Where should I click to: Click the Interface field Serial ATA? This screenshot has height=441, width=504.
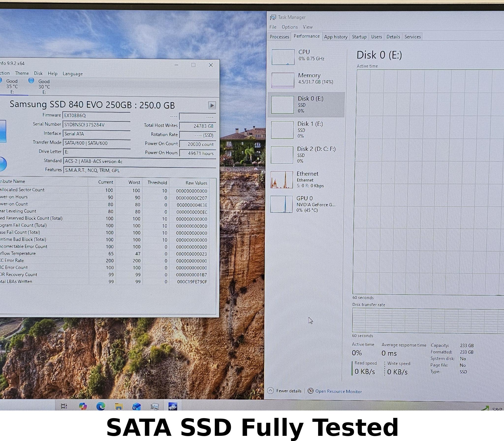[96, 134]
